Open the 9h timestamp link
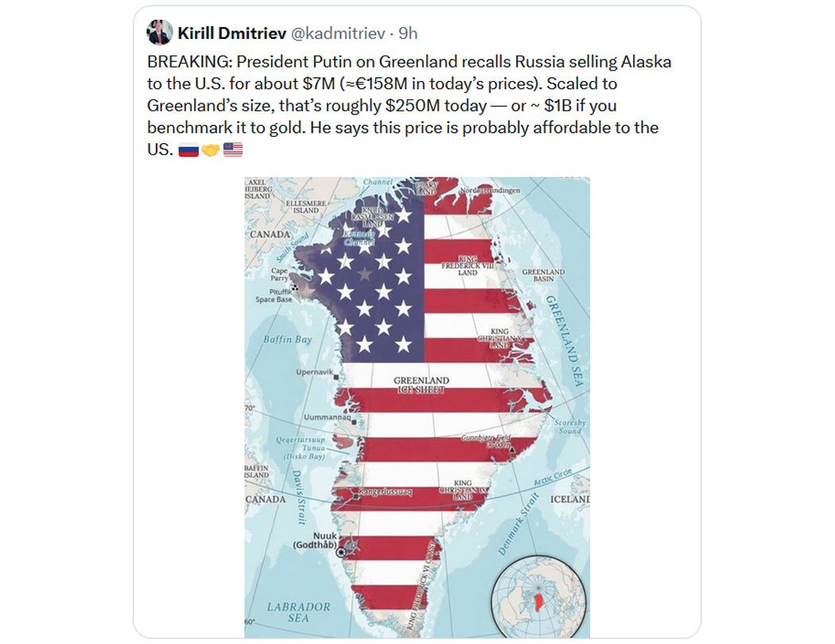Screen dimensions: 835x644 (407, 33)
